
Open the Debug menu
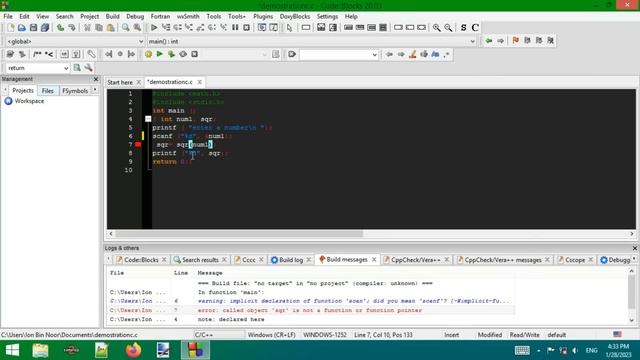[x=135, y=16]
